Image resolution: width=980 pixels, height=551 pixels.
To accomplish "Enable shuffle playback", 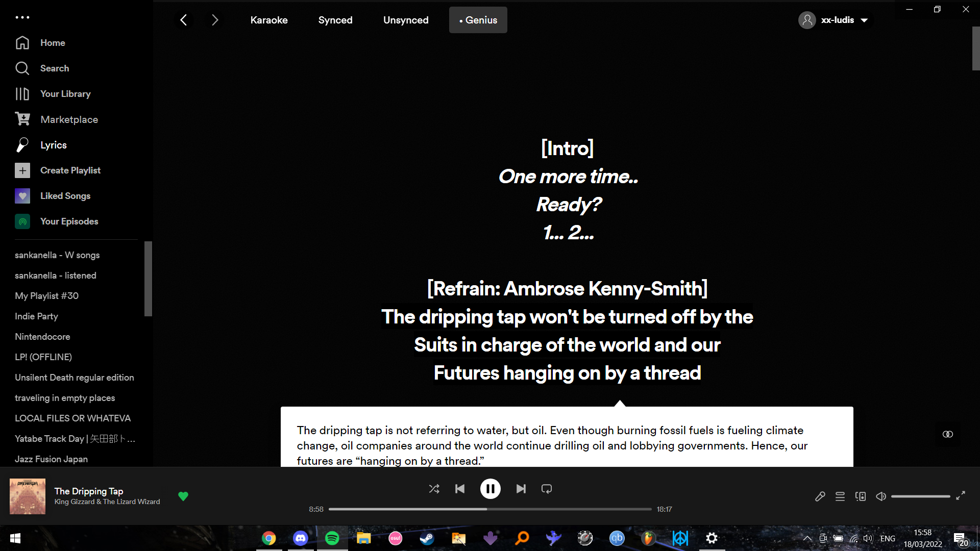I will pos(434,488).
